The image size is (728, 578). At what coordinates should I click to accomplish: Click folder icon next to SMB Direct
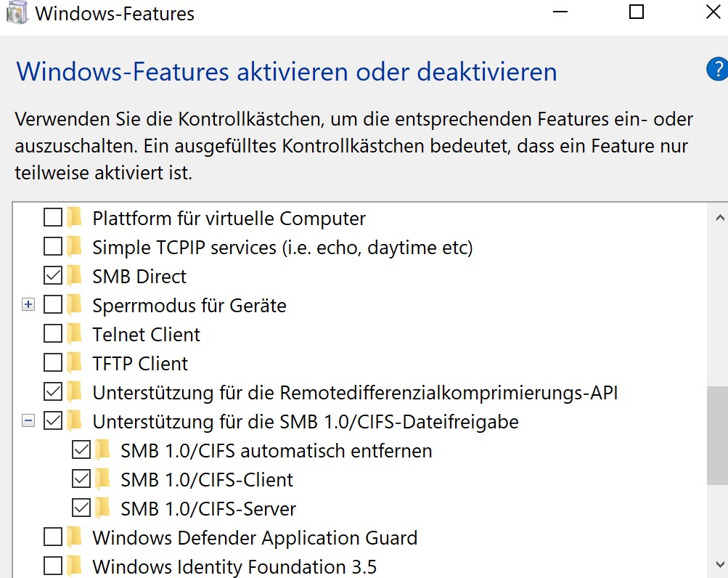point(74,275)
